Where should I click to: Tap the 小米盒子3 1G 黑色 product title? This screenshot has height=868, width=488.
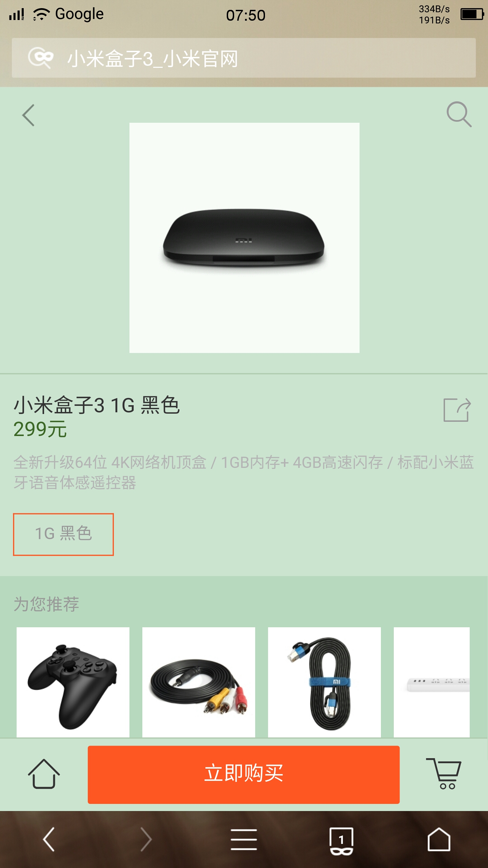(x=97, y=405)
